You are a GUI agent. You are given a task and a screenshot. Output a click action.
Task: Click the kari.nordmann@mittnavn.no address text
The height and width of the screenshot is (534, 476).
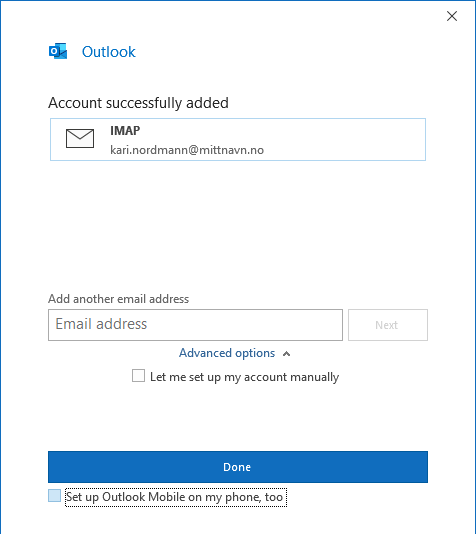pos(187,150)
